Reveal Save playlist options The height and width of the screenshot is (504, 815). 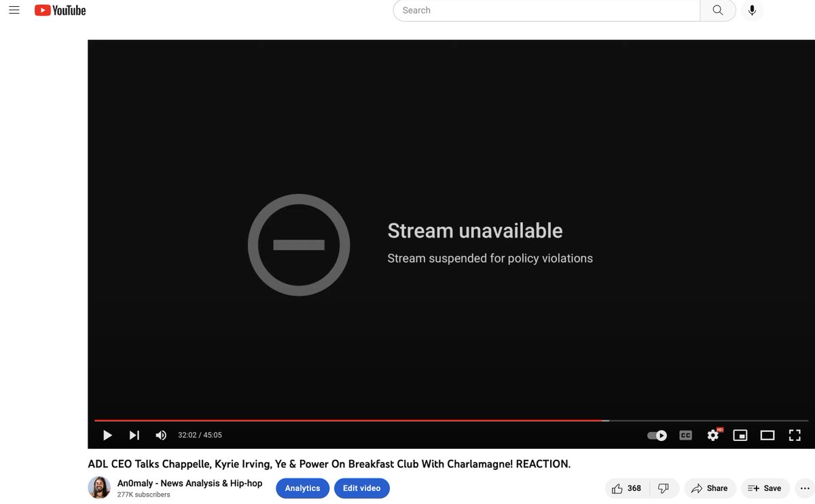(765, 488)
